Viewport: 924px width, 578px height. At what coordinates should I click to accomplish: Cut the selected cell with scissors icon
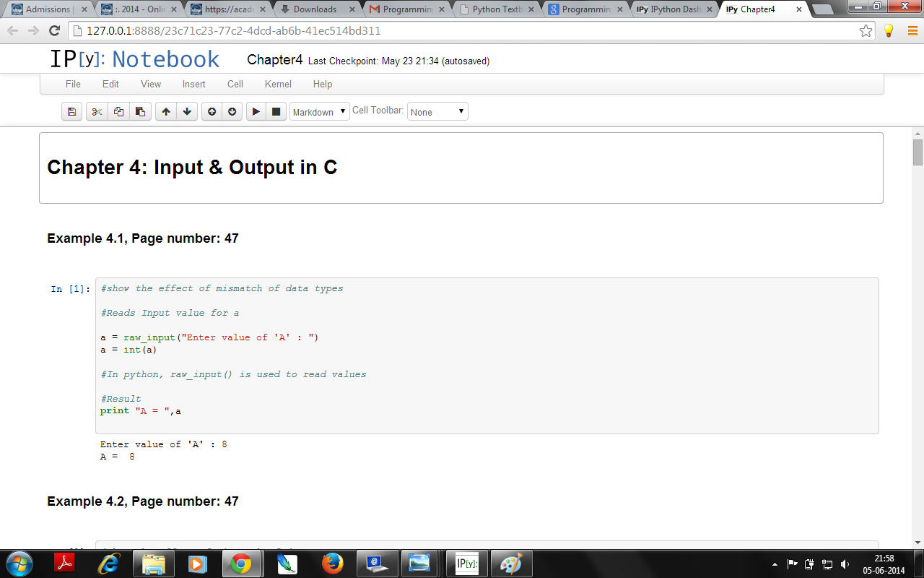pos(97,112)
